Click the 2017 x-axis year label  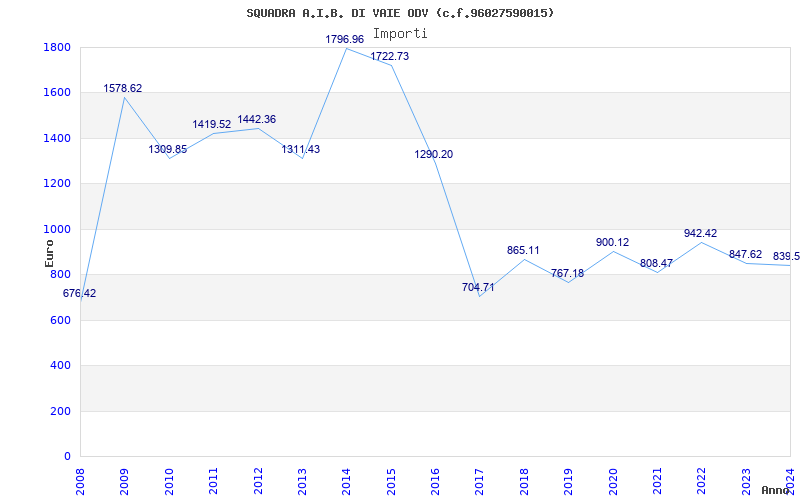tap(480, 481)
